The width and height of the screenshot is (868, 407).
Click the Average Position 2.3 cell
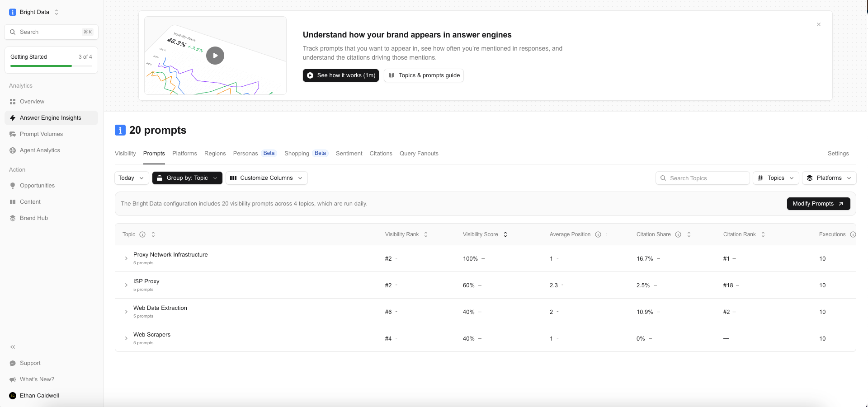pos(554,285)
